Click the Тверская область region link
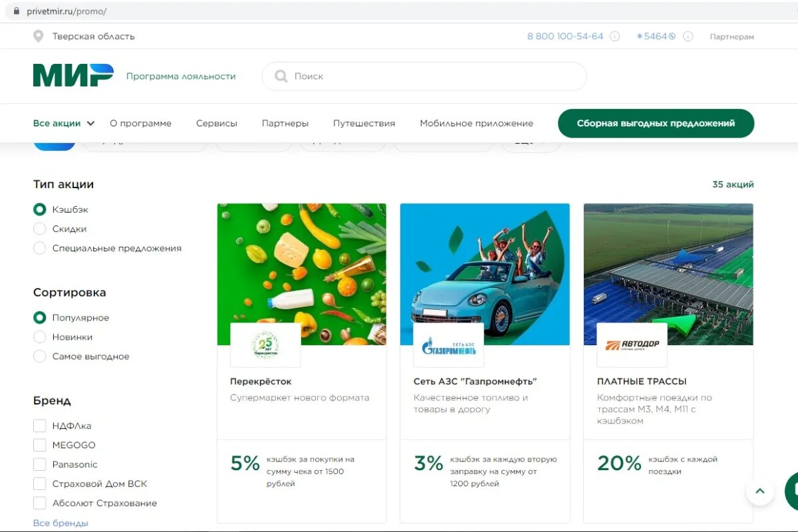This screenshot has height=532, width=798. click(93, 37)
